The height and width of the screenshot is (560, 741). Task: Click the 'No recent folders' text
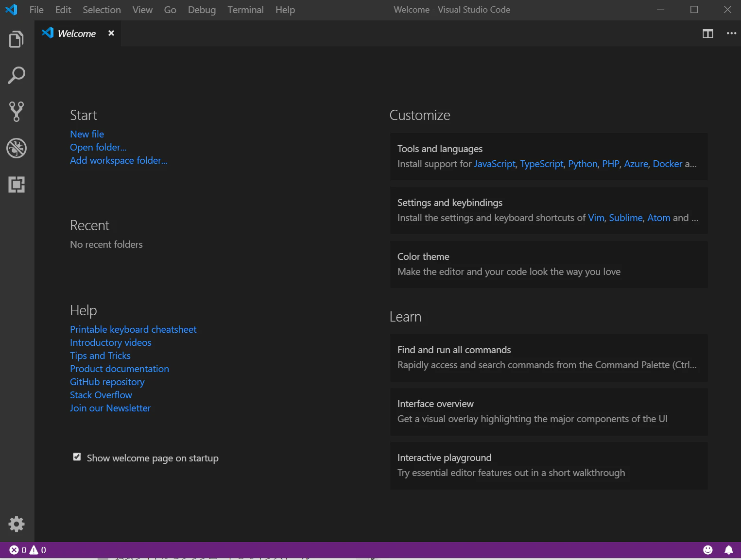[106, 244]
